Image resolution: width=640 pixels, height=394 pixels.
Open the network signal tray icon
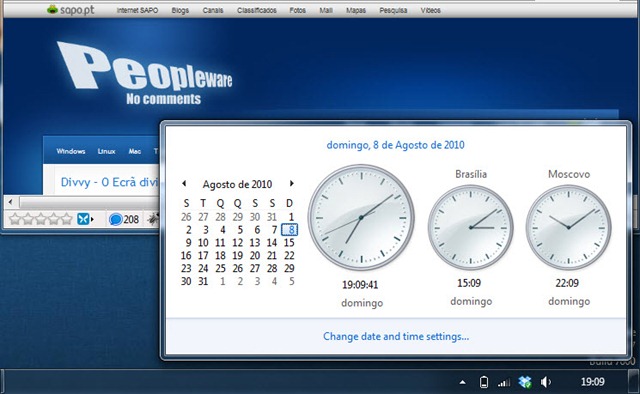click(504, 383)
